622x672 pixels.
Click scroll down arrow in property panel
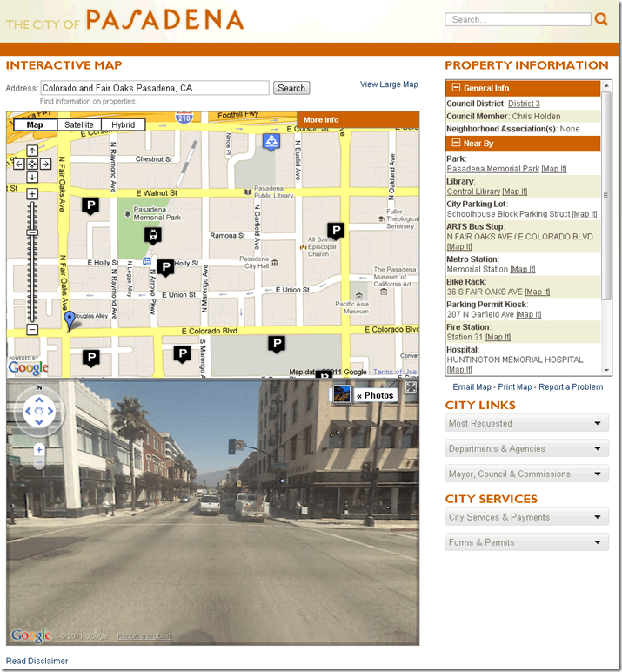click(606, 370)
